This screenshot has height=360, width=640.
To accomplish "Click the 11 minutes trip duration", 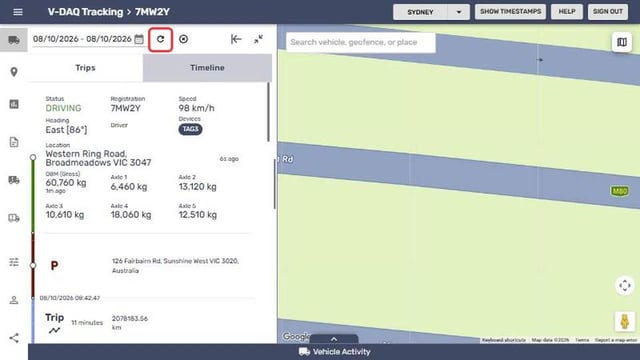I will 87,322.
